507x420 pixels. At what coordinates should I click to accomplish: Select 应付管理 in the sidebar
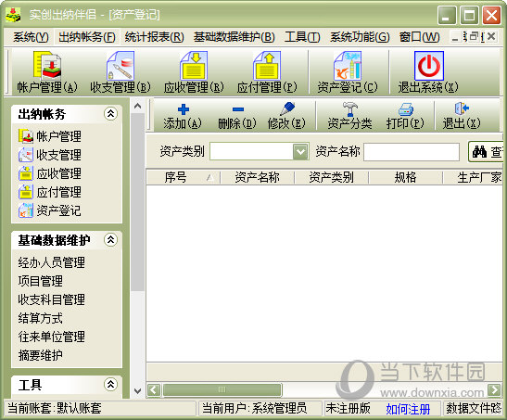point(50,192)
